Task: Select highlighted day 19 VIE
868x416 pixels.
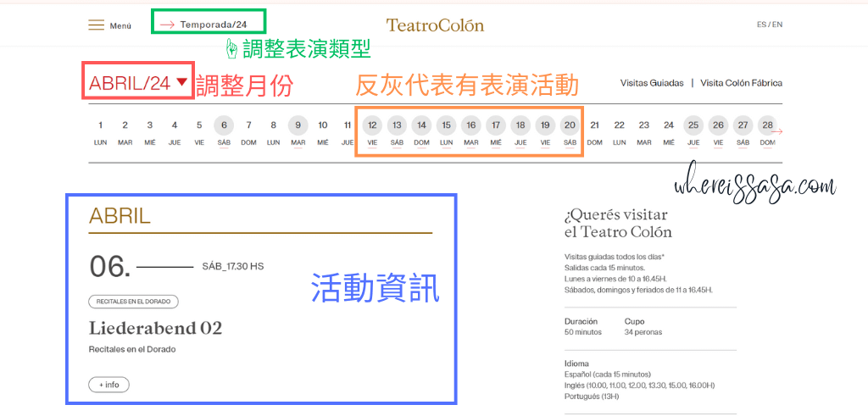Action: (545, 133)
